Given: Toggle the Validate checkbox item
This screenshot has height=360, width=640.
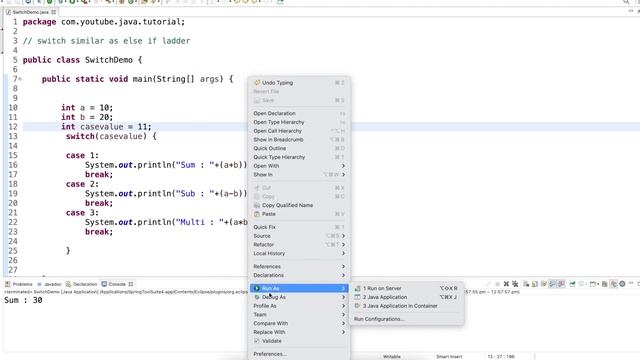Looking at the screenshot, I should coord(299,341).
